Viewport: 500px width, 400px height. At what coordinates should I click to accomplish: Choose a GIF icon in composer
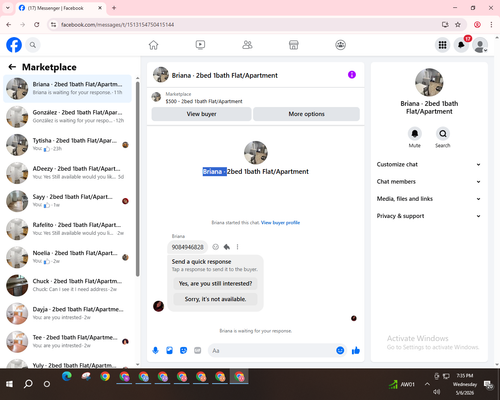point(198,350)
